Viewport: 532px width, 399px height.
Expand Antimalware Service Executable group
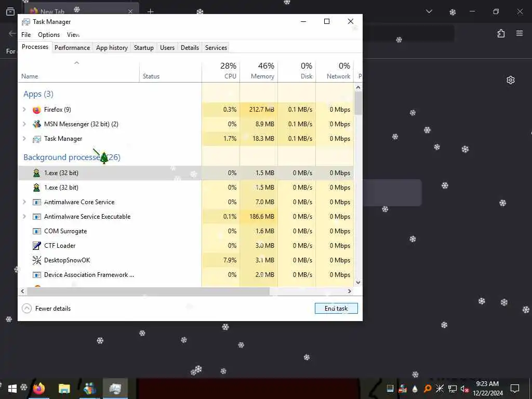(x=24, y=217)
